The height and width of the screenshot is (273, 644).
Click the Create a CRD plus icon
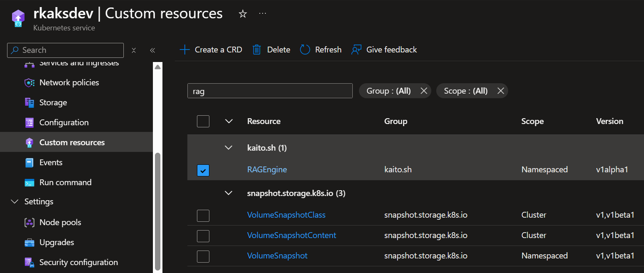[x=184, y=50]
